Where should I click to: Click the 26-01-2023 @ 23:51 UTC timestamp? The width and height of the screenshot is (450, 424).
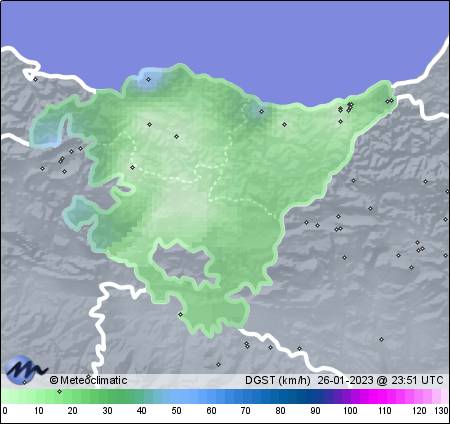coord(380,380)
